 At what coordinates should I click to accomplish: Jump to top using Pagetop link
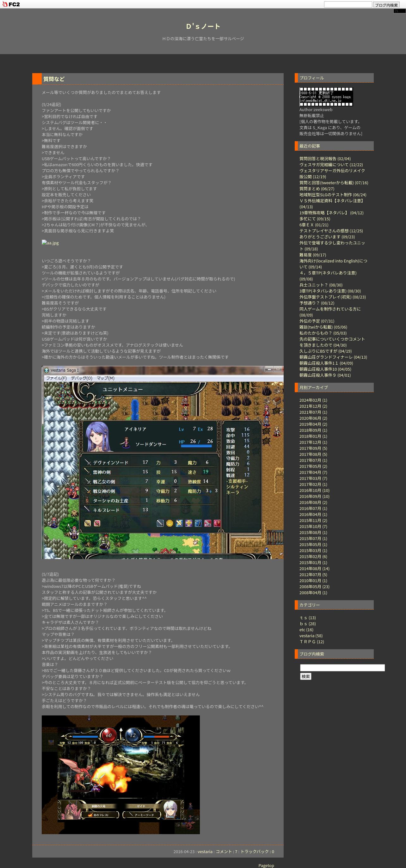[x=266, y=865]
